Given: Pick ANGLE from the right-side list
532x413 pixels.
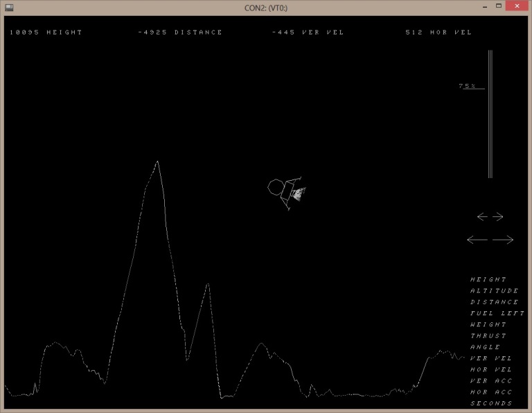Looking at the screenshot, I should pos(485,347).
